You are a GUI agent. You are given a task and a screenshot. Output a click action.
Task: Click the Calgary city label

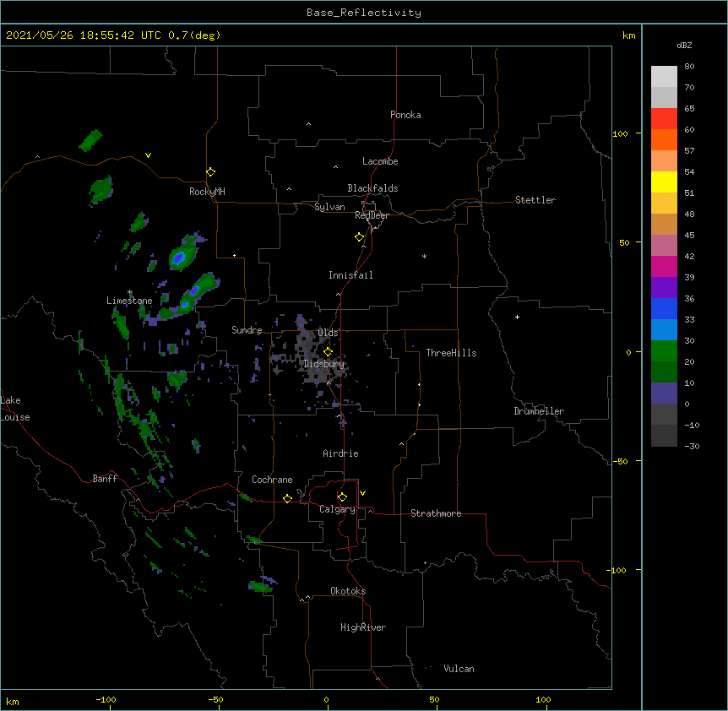pos(337,509)
